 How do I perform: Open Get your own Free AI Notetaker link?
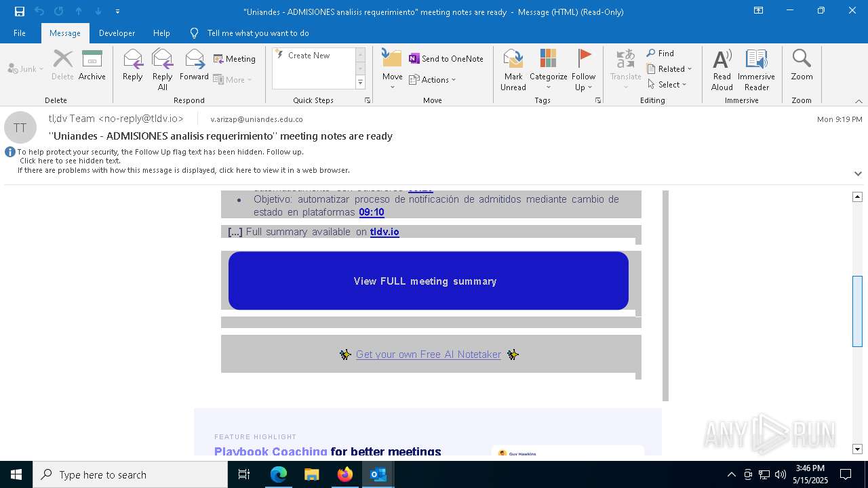(429, 354)
